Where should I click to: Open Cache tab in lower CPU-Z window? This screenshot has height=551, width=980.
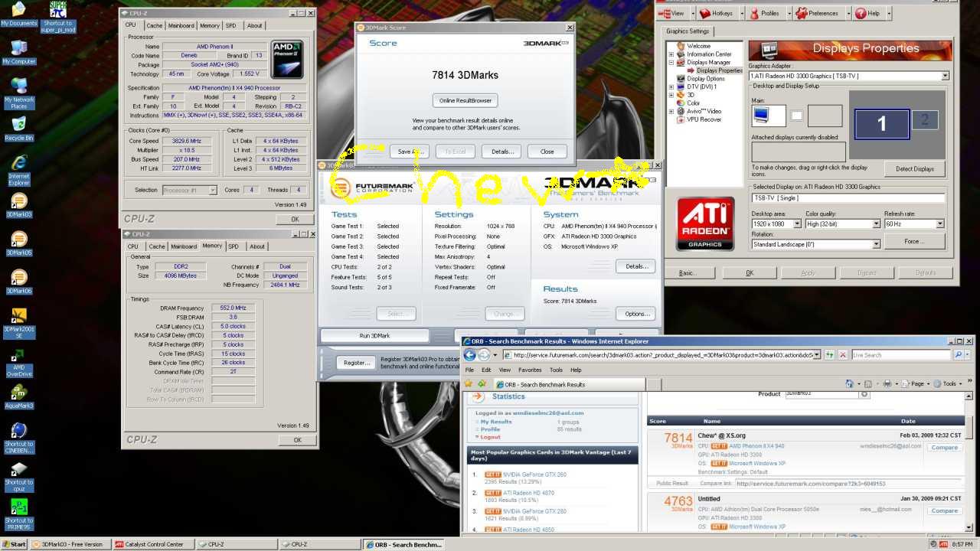tap(157, 246)
